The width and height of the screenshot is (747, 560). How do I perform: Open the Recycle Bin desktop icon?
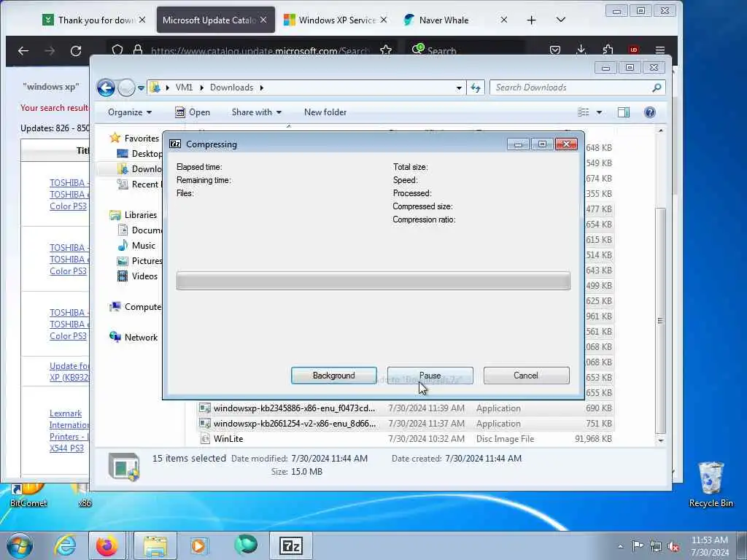coord(711,484)
